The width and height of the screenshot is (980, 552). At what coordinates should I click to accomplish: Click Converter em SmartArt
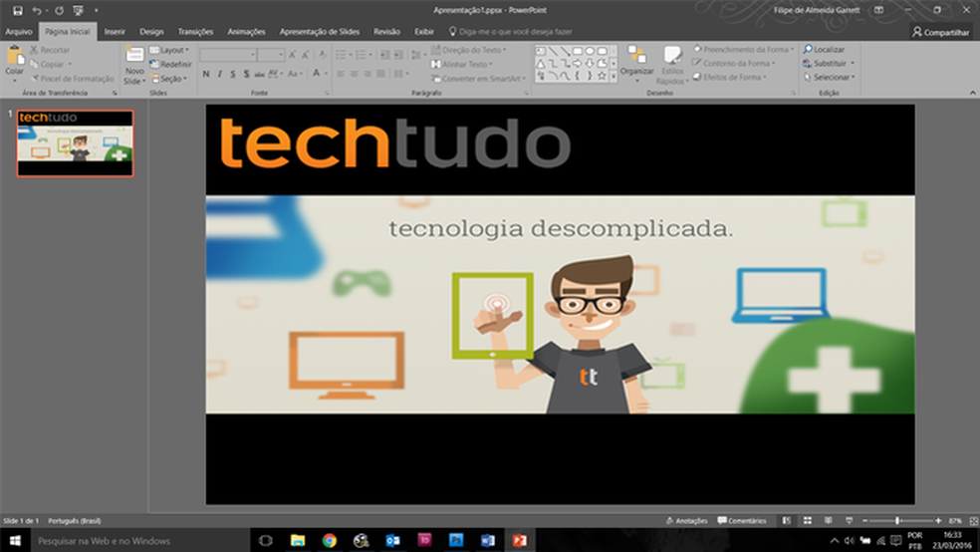point(479,79)
